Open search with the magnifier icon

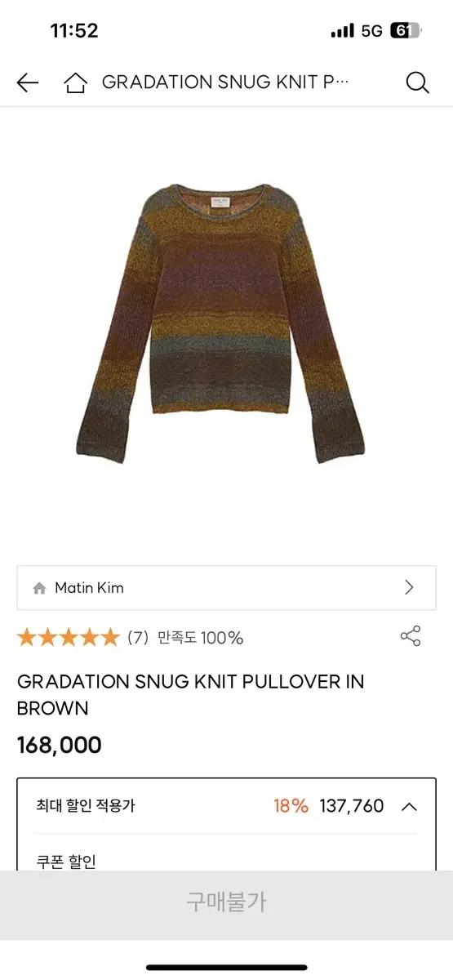(x=417, y=82)
